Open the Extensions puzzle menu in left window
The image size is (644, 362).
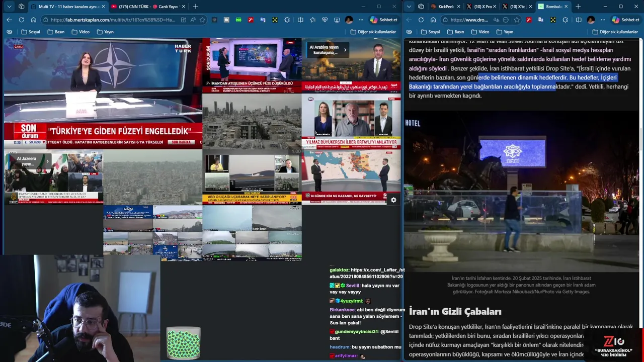[287, 20]
